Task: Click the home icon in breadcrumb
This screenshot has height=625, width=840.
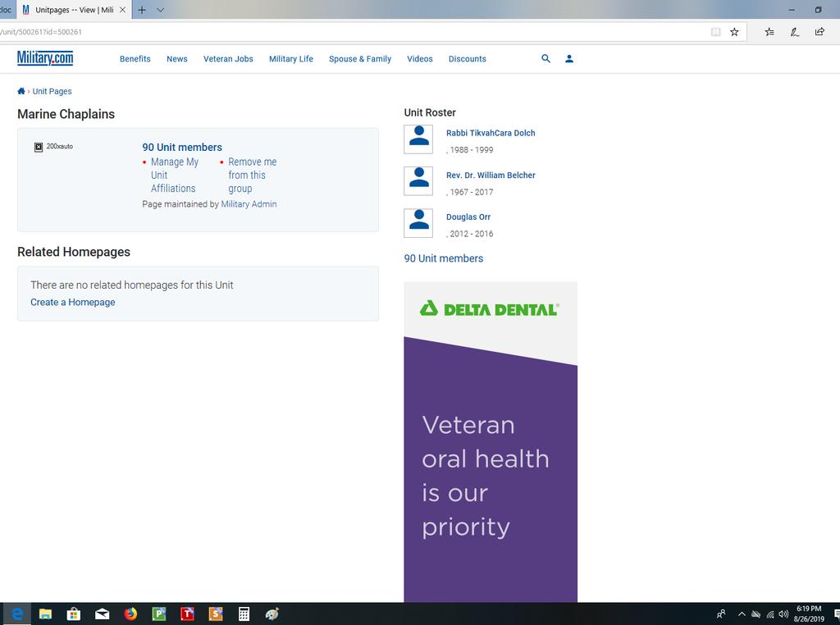Action: [21, 91]
